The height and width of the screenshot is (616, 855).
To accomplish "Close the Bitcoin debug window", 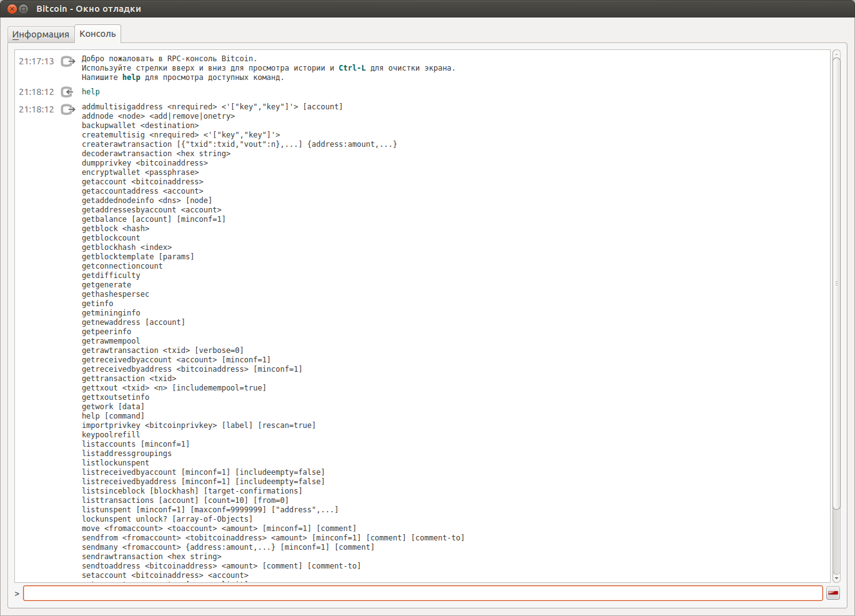I will [12, 9].
